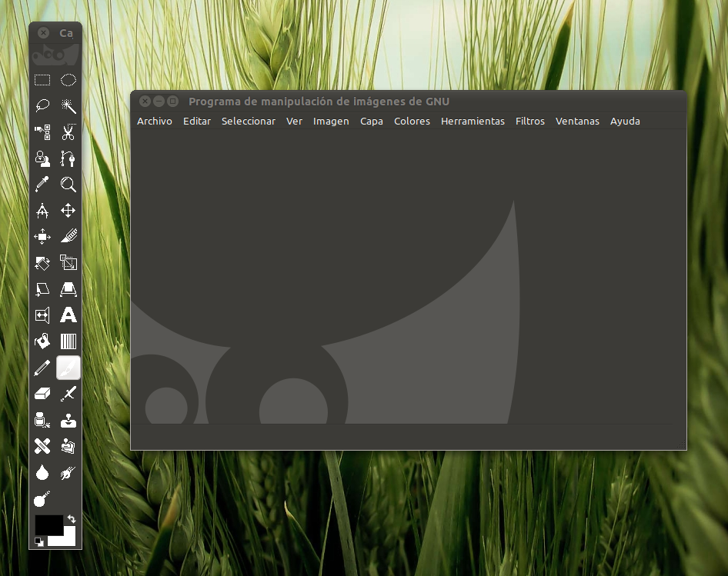Activate the Dodge/Burn tool
This screenshot has width=728, height=576.
[42, 499]
